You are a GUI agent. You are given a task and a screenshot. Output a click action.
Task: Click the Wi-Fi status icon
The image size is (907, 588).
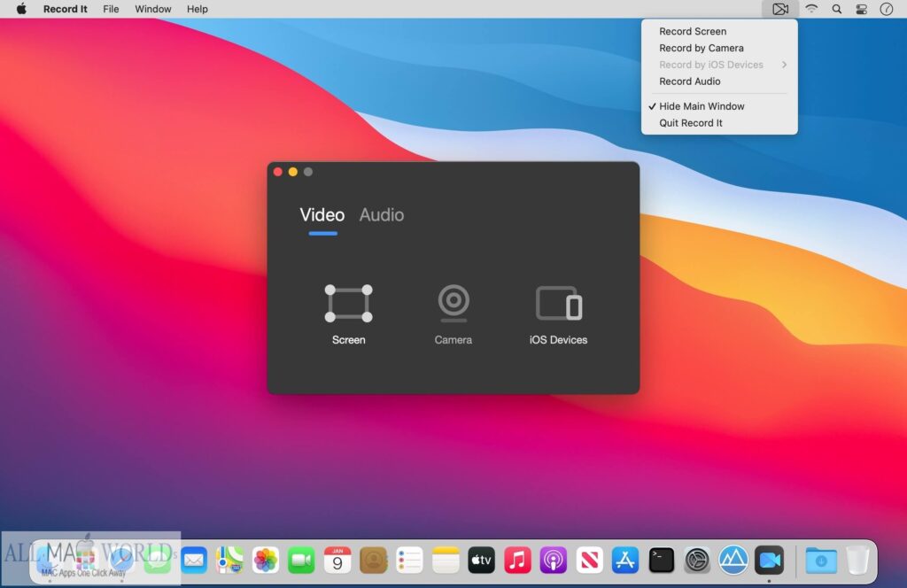tap(811, 9)
